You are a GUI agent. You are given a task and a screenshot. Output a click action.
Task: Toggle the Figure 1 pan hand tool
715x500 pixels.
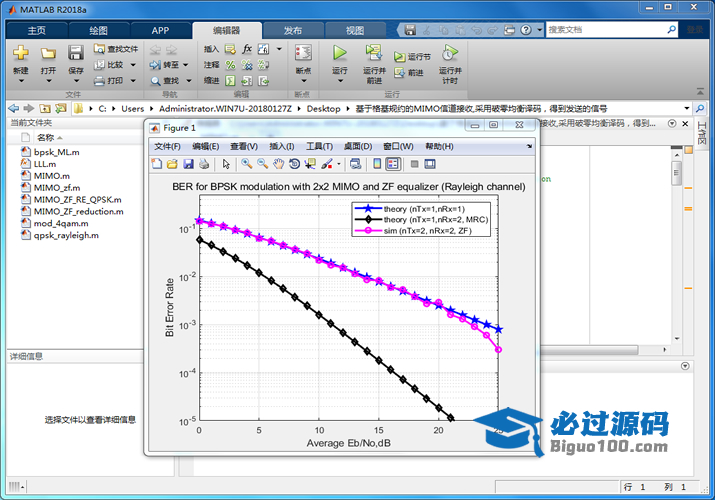[279, 164]
